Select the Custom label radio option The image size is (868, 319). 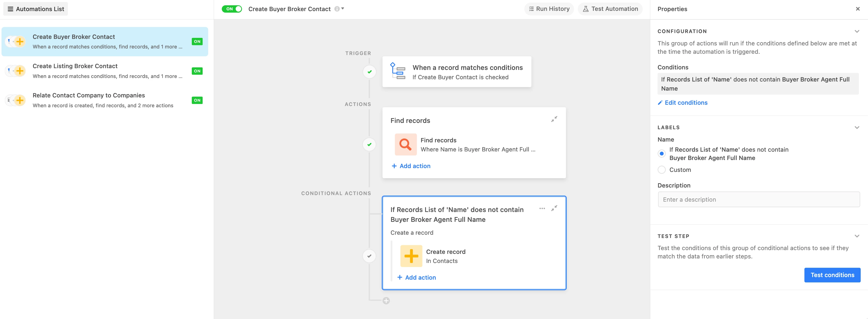tap(661, 170)
